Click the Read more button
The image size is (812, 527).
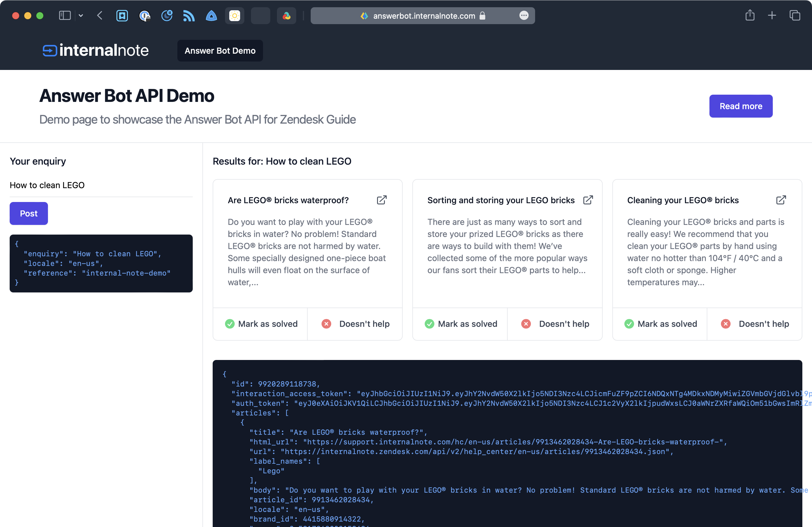coord(740,106)
